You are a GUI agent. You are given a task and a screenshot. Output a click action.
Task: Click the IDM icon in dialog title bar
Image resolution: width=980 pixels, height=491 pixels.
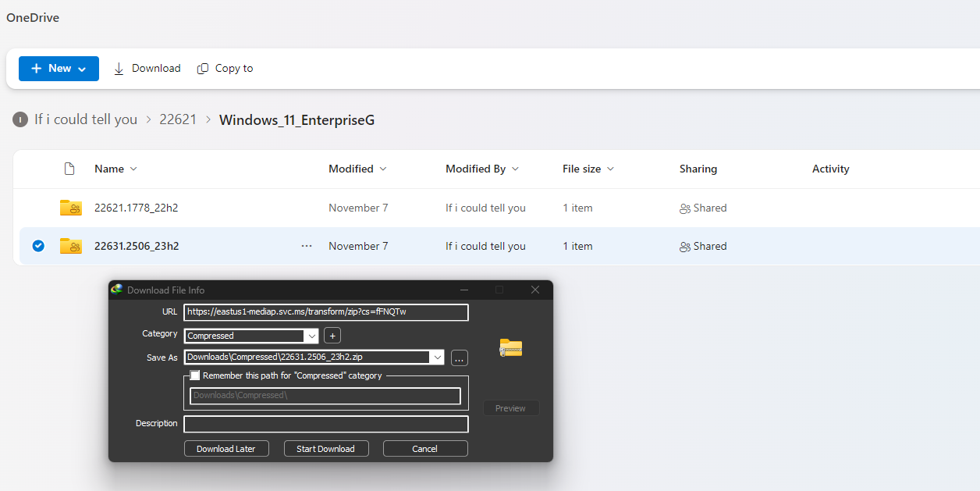tap(117, 290)
